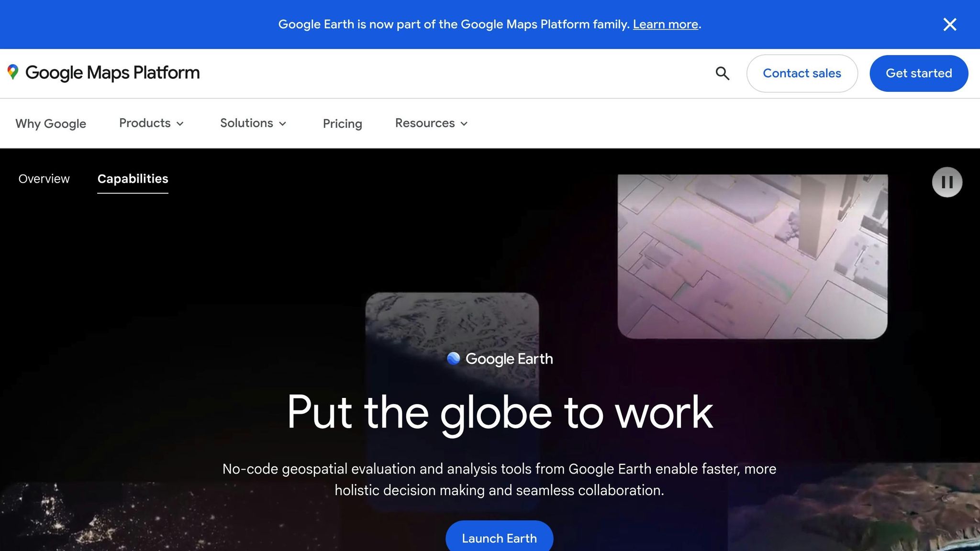Click the 'Put the globe to work' heading
Image resolution: width=980 pixels, height=551 pixels.
[500, 413]
